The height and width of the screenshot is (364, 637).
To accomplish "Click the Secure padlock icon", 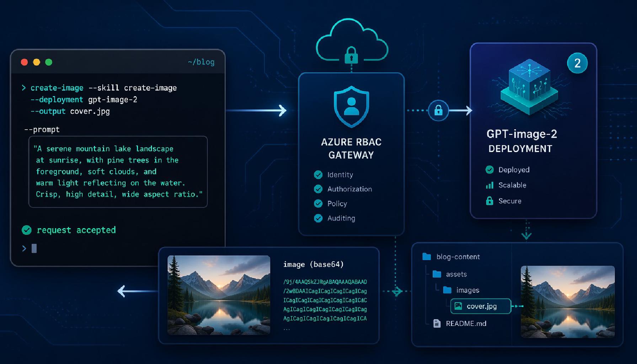I will pos(489,201).
